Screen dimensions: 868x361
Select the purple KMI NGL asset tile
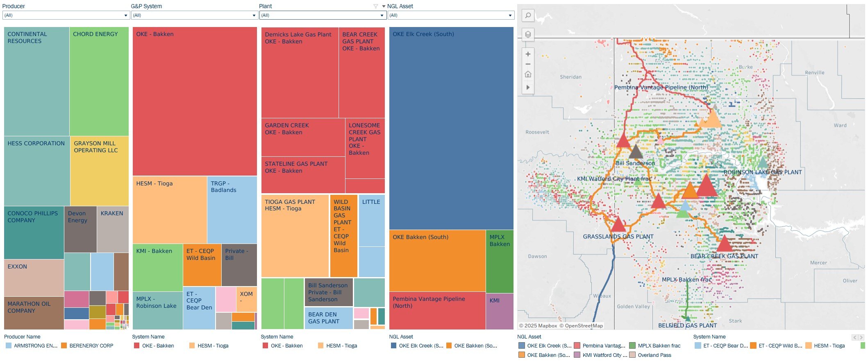pyautogui.click(x=500, y=311)
